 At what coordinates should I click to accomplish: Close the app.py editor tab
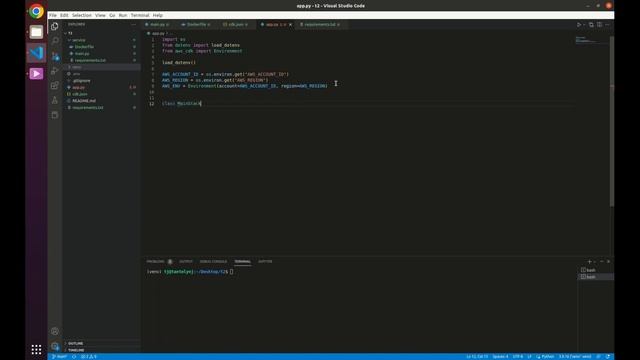[x=290, y=24]
